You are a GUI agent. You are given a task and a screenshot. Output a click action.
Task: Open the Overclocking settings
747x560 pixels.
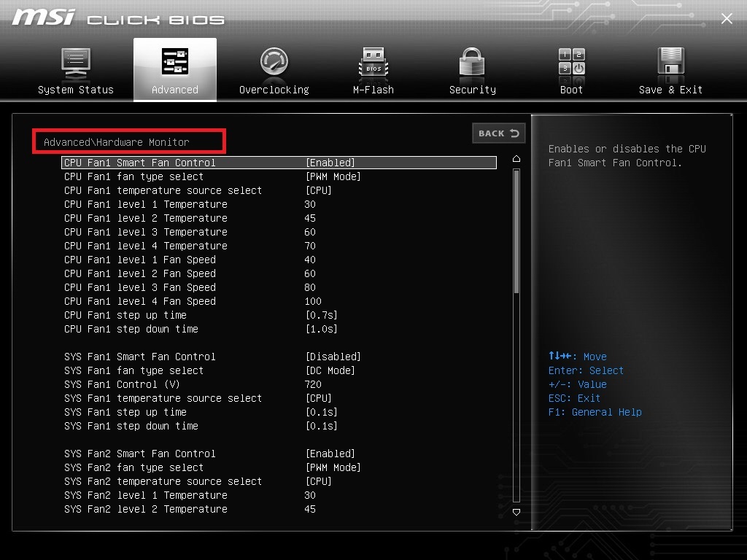(274, 68)
